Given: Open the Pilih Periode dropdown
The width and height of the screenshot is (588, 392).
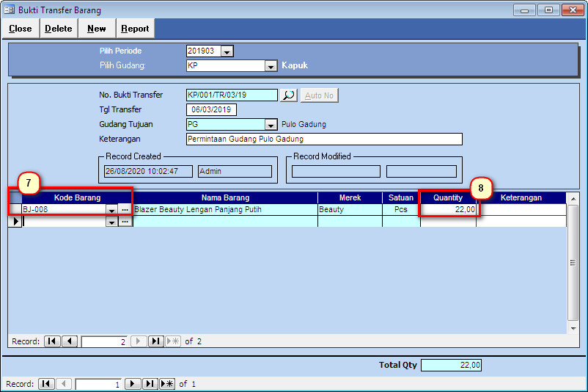Looking at the screenshot, I should 227,51.
